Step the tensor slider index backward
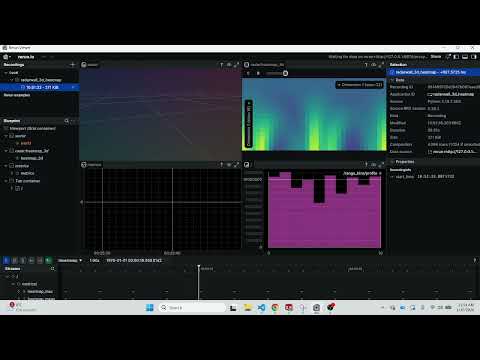Image resolution: width=480 pixels, height=360 pixels. coord(248,73)
